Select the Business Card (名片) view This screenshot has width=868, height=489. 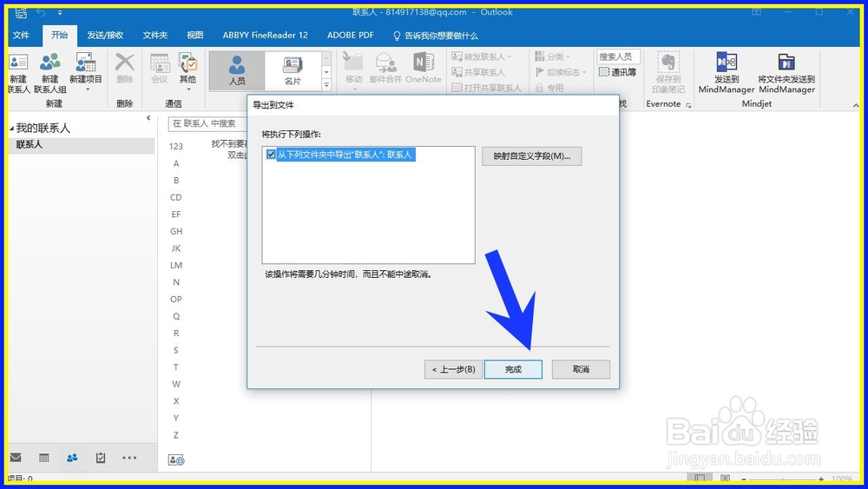point(293,71)
